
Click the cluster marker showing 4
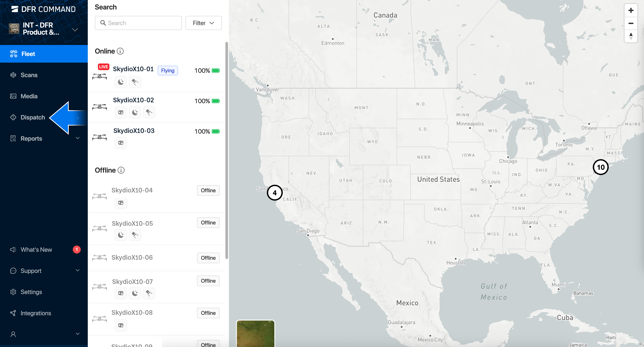[275, 193]
